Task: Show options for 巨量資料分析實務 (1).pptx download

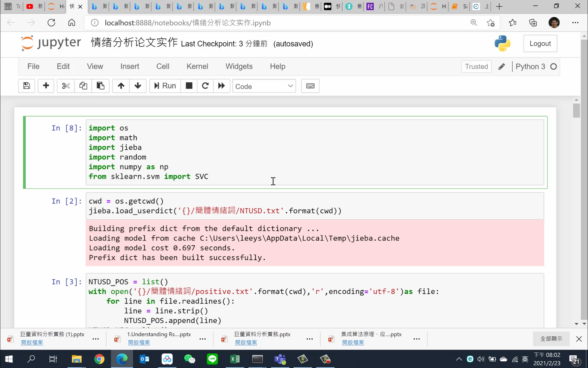Action: pyautogui.click(x=96, y=339)
